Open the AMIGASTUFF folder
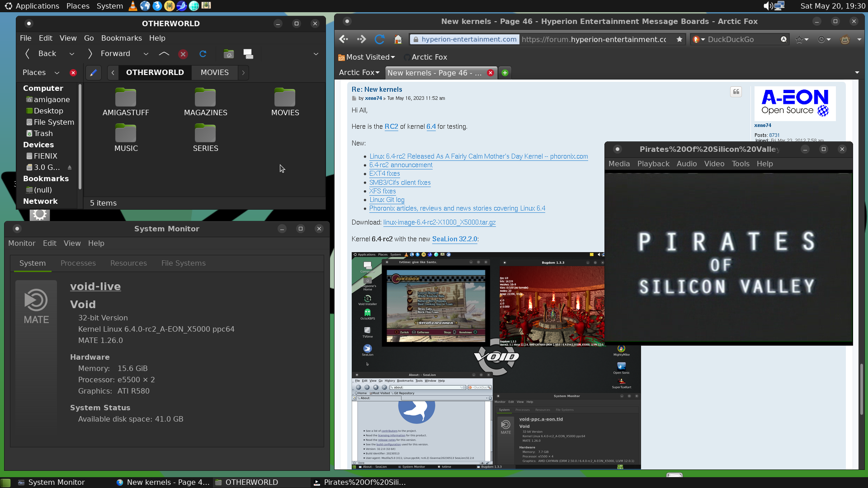This screenshot has height=488, width=868. pos(126,102)
